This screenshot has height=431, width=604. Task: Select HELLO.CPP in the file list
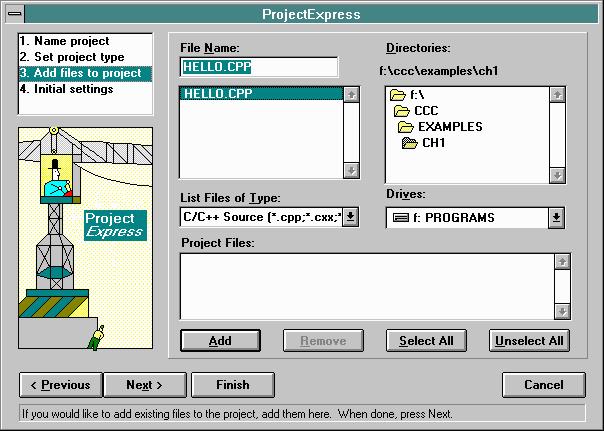click(261, 94)
